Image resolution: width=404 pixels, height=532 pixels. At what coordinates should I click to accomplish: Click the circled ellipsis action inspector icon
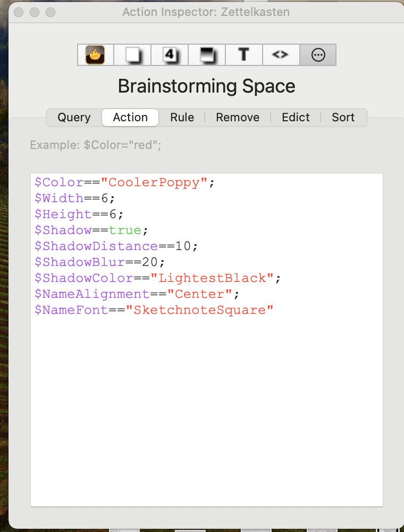[x=318, y=55]
